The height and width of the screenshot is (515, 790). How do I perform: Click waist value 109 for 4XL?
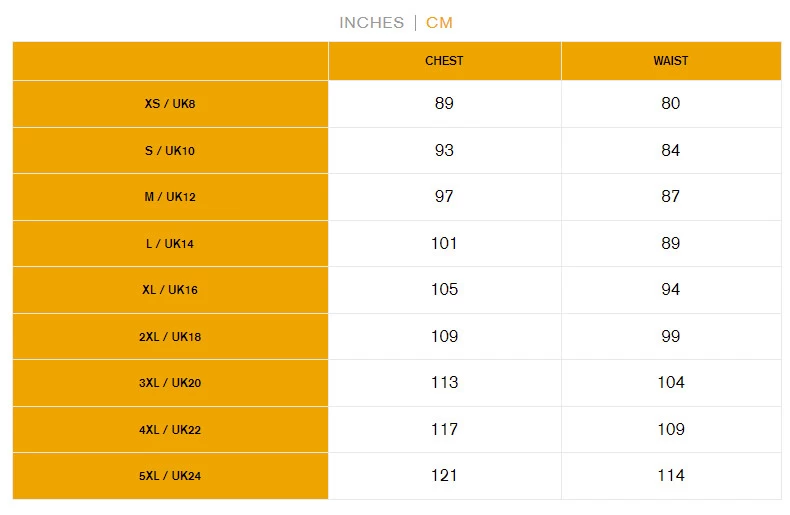670,430
